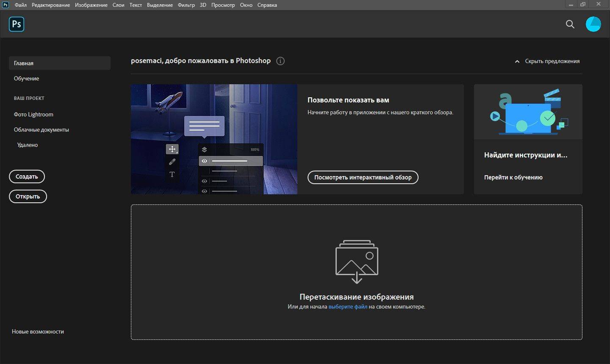The height and width of the screenshot is (364, 610).
Task: Click the выберите файл link
Action: click(348, 306)
